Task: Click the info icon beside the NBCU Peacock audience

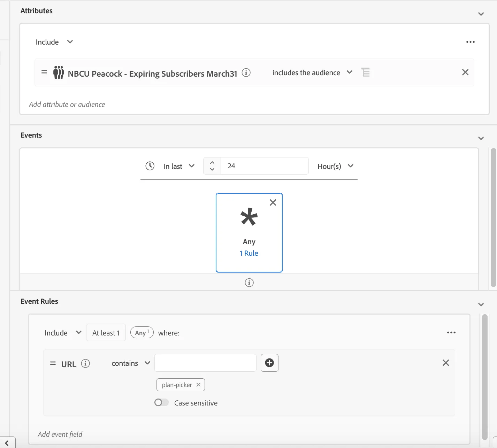Action: point(246,73)
